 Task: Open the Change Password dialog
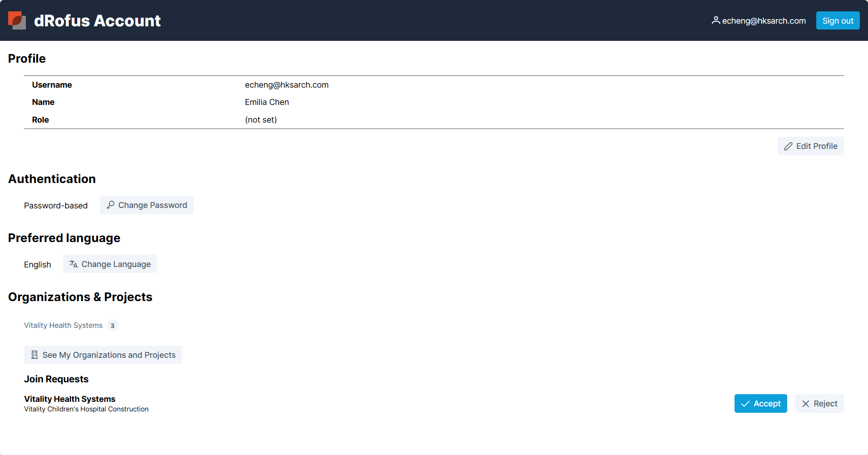point(147,205)
